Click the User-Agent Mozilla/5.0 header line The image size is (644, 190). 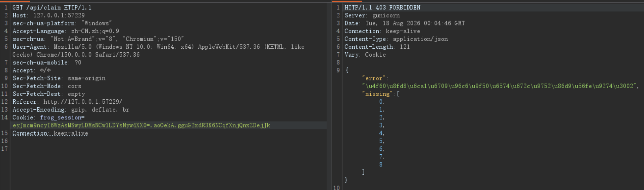[158, 51]
